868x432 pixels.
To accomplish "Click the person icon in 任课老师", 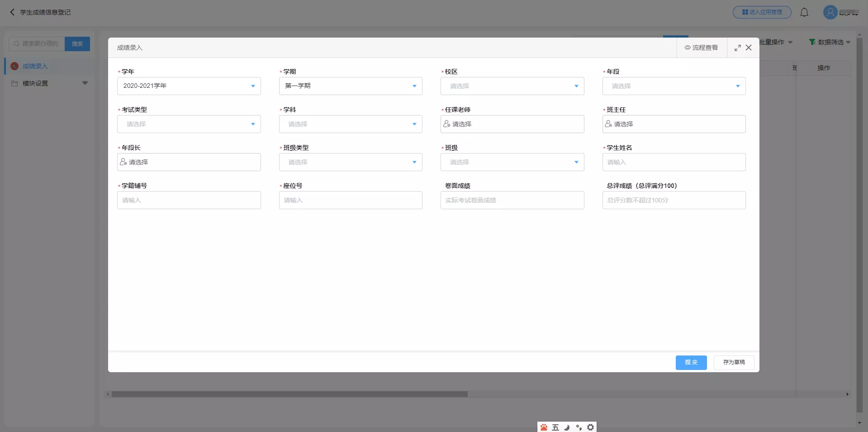I will pos(447,124).
